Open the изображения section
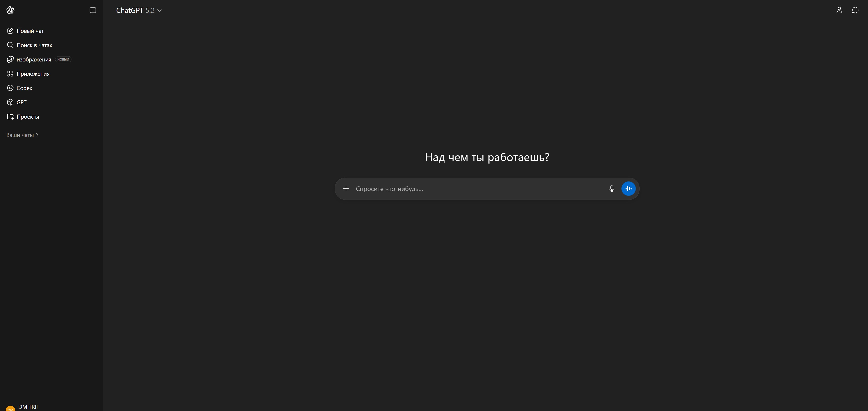This screenshot has width=868, height=411. click(x=34, y=60)
